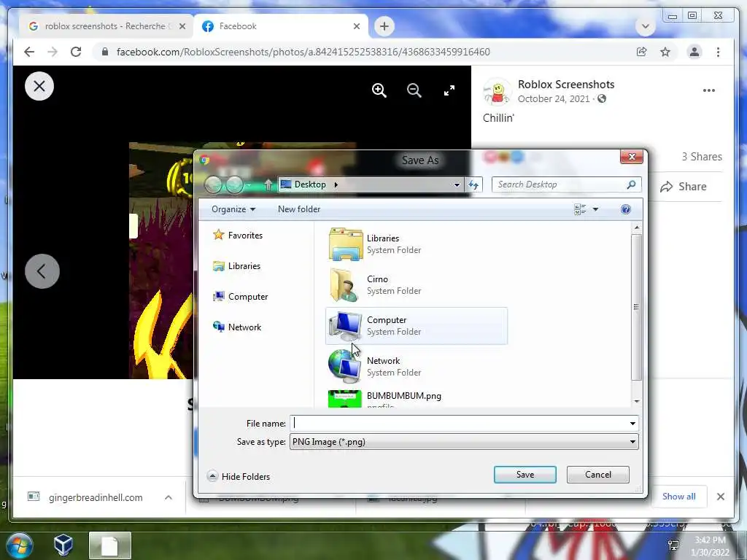The width and height of the screenshot is (747, 560).
Task: Click Share on the Facebook post
Action: (x=684, y=187)
